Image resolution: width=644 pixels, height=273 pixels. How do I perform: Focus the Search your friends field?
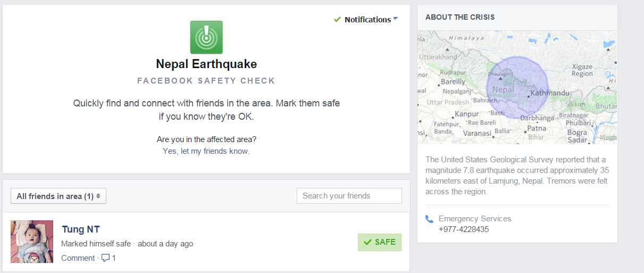pyautogui.click(x=349, y=196)
